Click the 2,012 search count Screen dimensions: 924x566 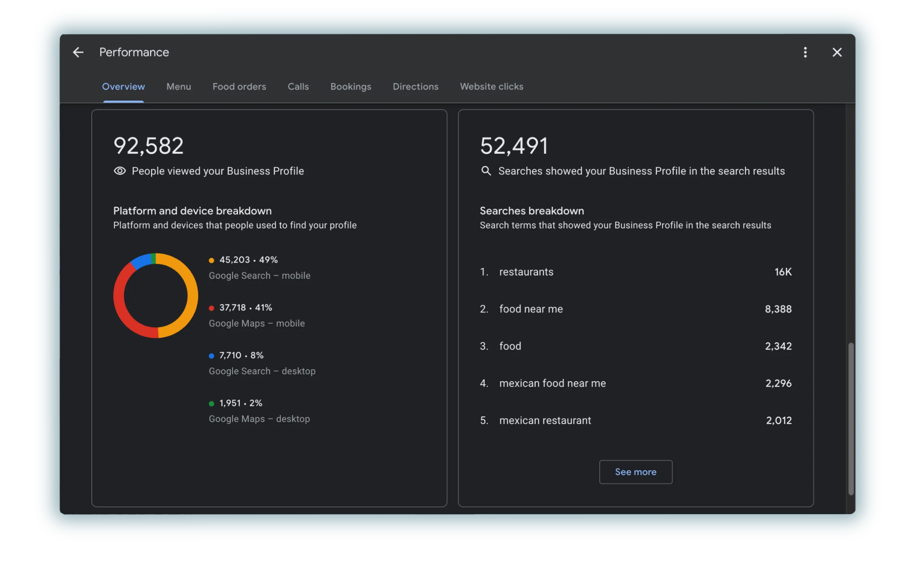(x=778, y=420)
